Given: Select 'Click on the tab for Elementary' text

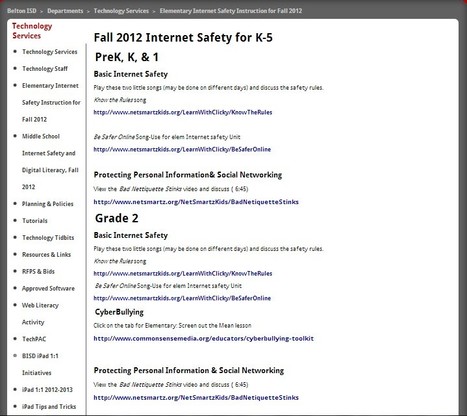Looking at the screenshot, I should point(172,325).
